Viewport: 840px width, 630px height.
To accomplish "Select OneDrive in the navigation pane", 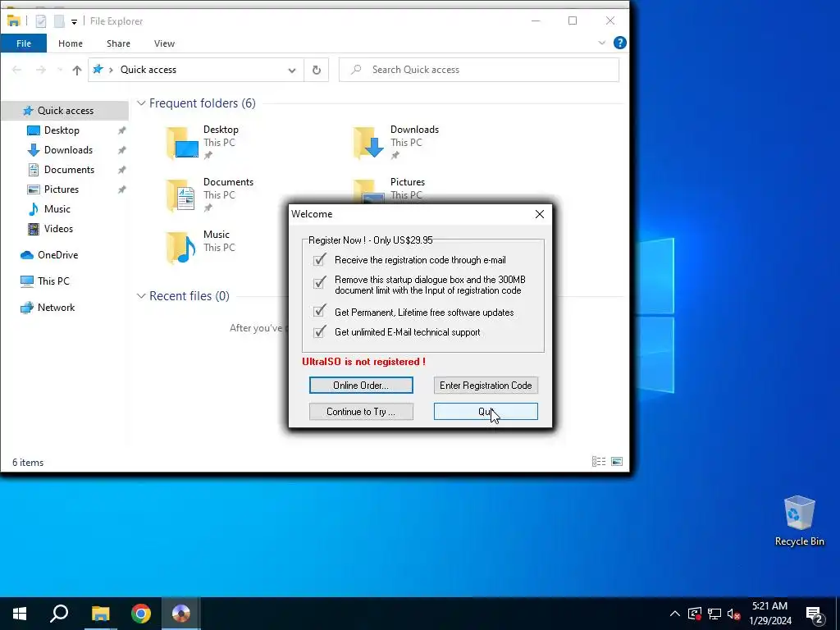I will pos(57,255).
